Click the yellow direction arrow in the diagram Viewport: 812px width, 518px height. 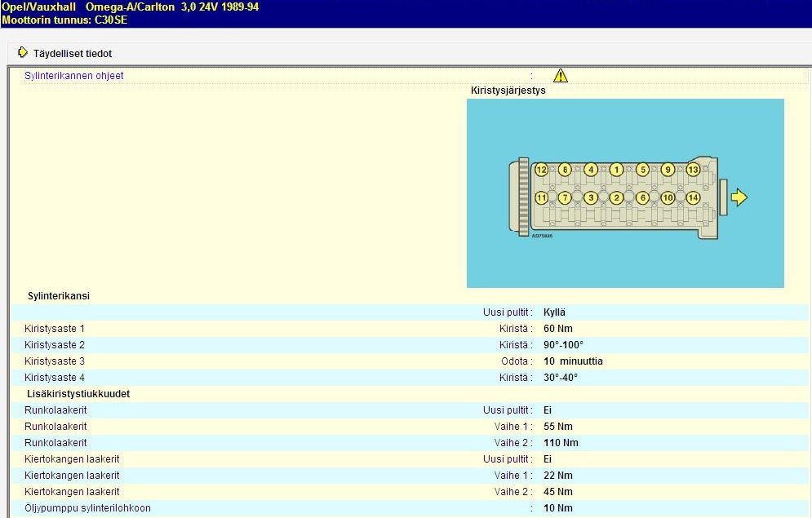[x=739, y=197]
